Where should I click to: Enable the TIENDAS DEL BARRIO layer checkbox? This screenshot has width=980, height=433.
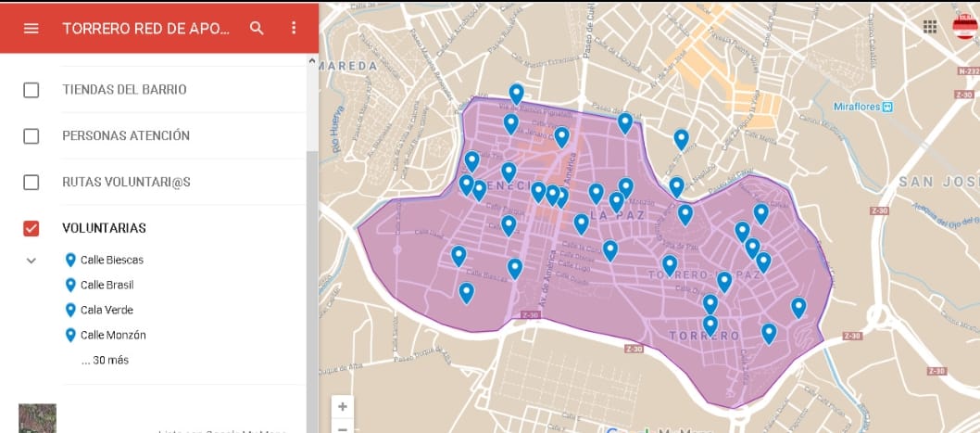31,90
